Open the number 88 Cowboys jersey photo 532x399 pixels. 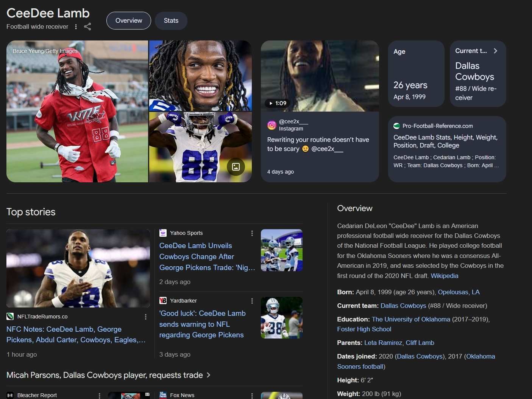click(200, 147)
